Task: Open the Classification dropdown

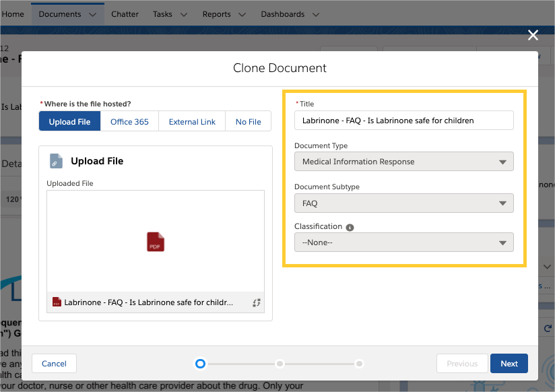Action: (x=403, y=242)
